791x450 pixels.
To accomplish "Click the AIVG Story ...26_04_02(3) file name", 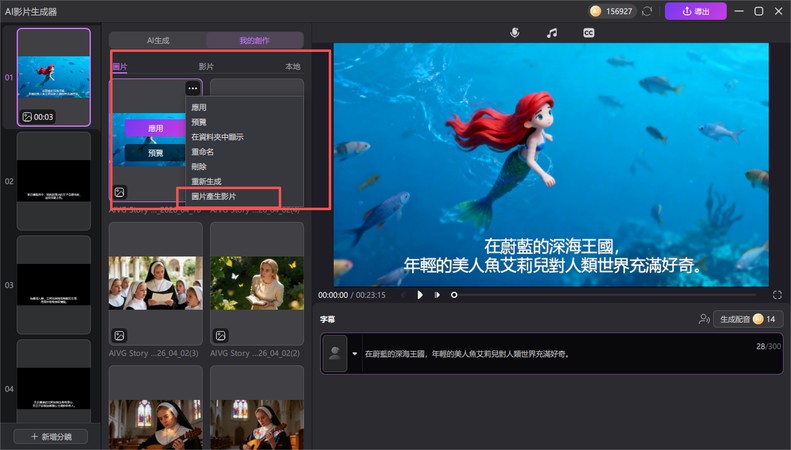I will click(154, 353).
